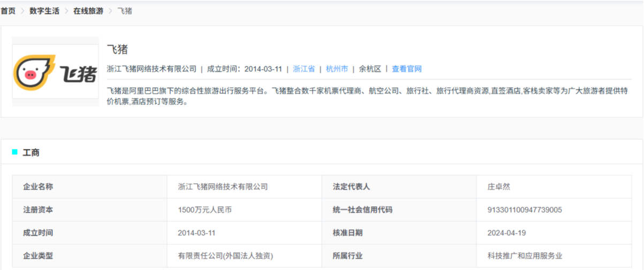
Task: Click the 统一社会信用代码 label cell
Action: [399, 210]
